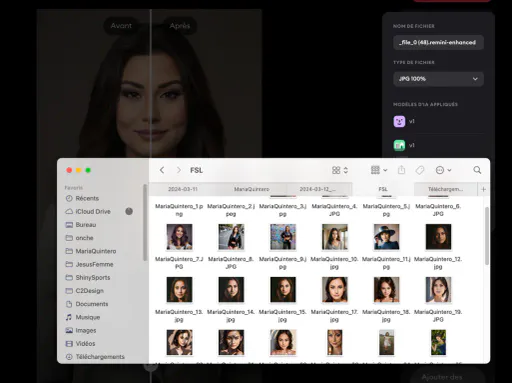The image size is (512, 383).
Task: Click the MariaQuintero_2.jpeg file name
Action: [x=231, y=210]
